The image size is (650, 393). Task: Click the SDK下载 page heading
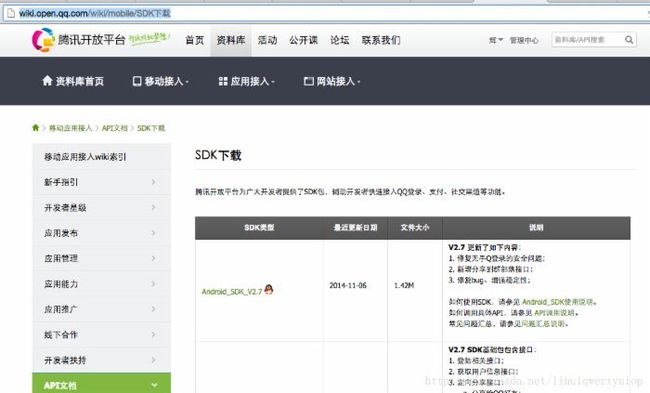pyautogui.click(x=218, y=155)
